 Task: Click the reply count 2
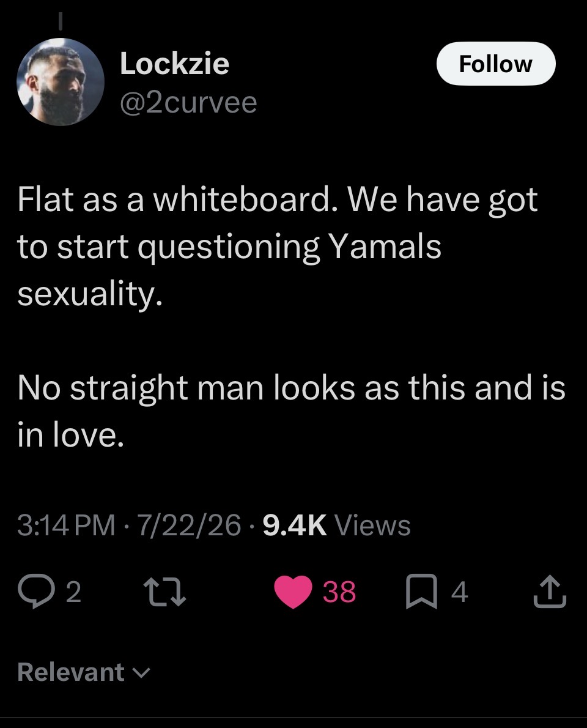(x=73, y=592)
